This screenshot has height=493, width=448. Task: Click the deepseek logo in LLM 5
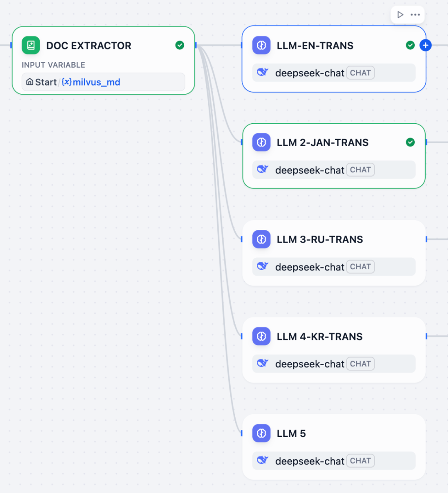tap(263, 460)
